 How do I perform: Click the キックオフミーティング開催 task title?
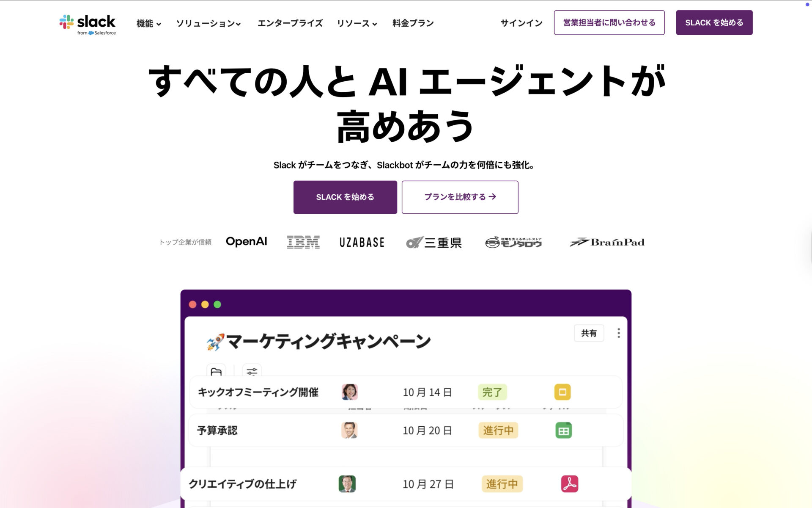pos(258,392)
